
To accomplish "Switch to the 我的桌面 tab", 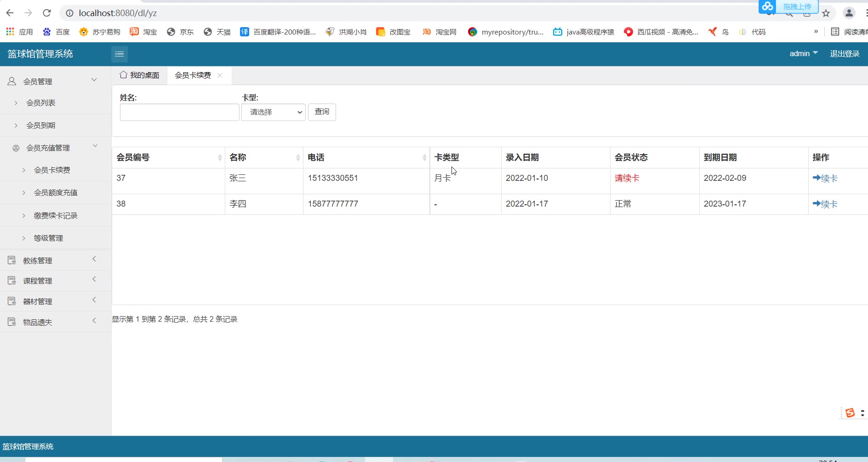I will (x=140, y=75).
